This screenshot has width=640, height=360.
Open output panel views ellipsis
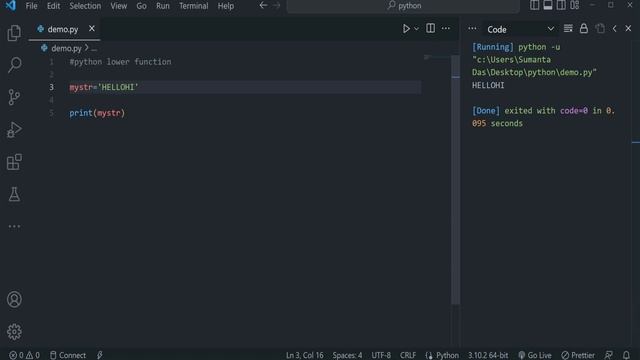coord(472,29)
